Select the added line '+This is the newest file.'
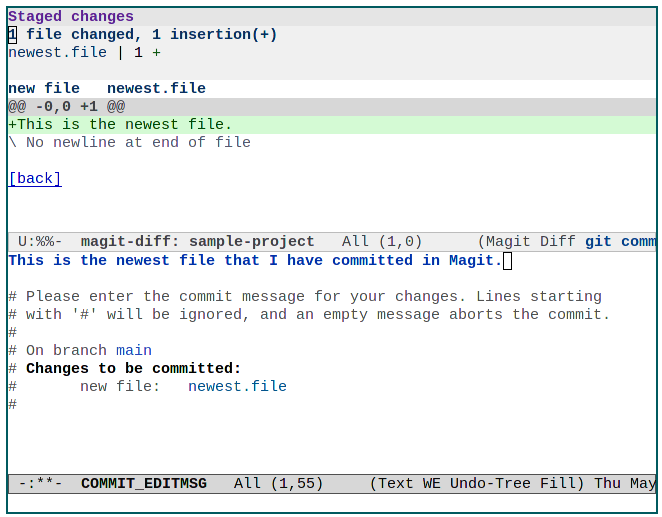 [120, 125]
